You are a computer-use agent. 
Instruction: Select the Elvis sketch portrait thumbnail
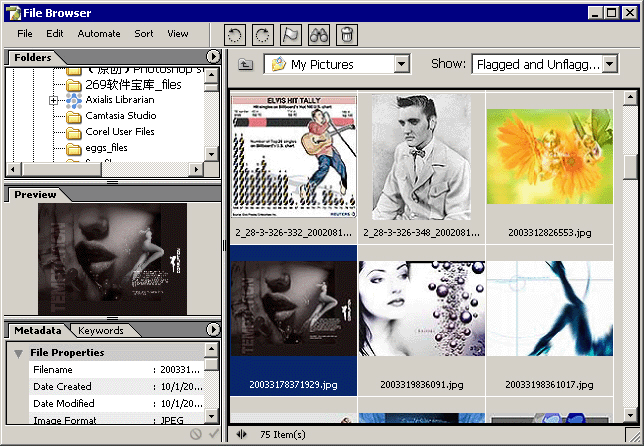click(421, 156)
